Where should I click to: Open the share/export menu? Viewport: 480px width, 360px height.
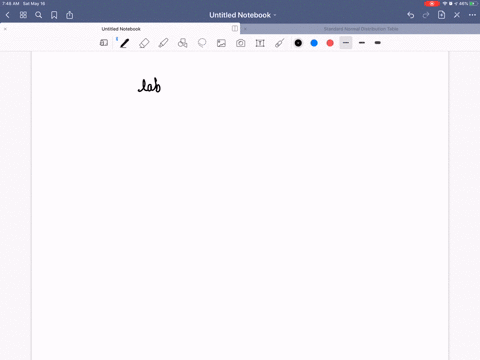(x=69, y=15)
